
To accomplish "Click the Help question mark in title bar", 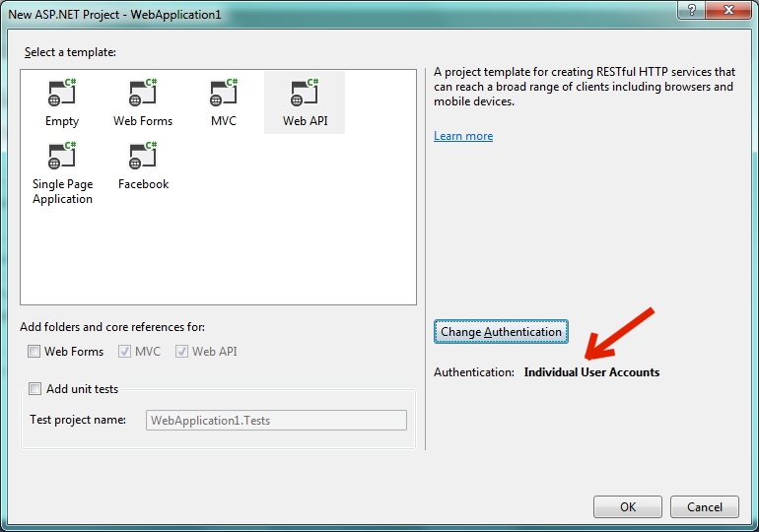I will pyautogui.click(x=692, y=10).
